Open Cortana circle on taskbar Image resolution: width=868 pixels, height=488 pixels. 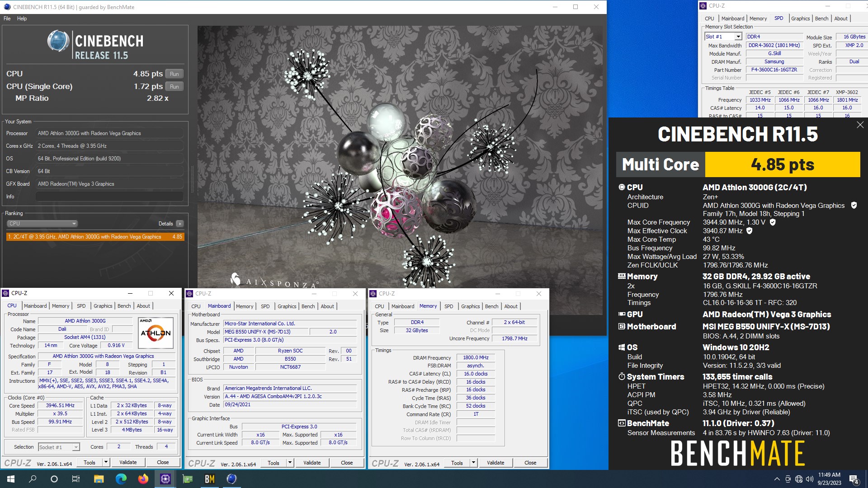pyautogui.click(x=54, y=479)
